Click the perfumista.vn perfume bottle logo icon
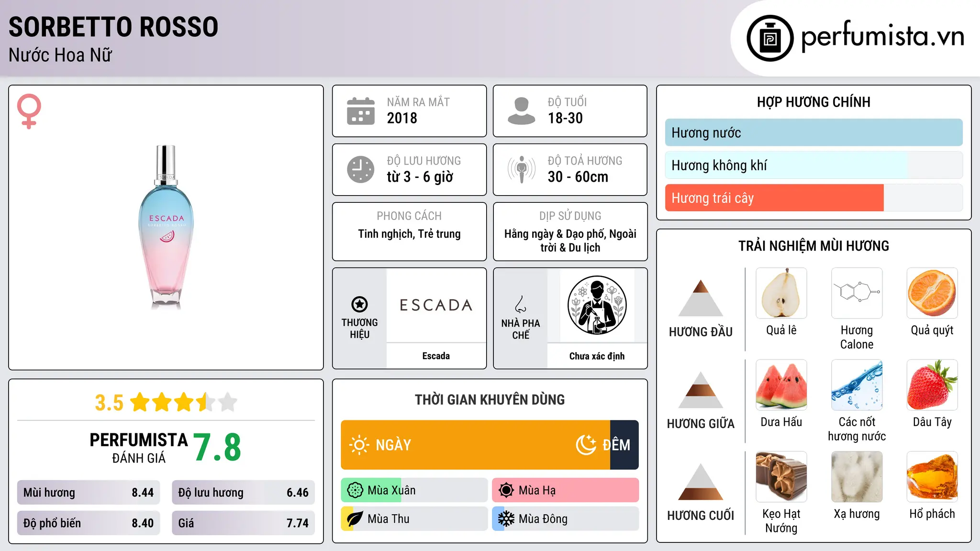 (770, 38)
